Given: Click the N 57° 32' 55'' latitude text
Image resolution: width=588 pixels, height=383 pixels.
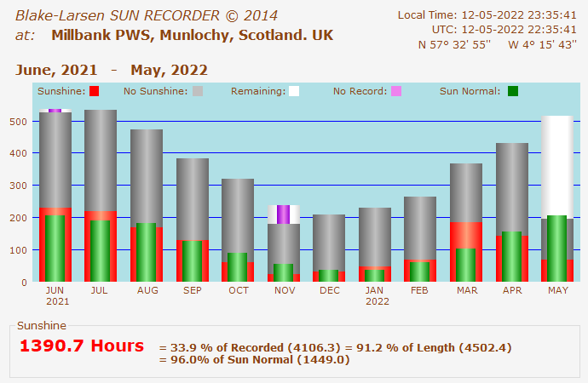Looking at the screenshot, I should 454,44.
